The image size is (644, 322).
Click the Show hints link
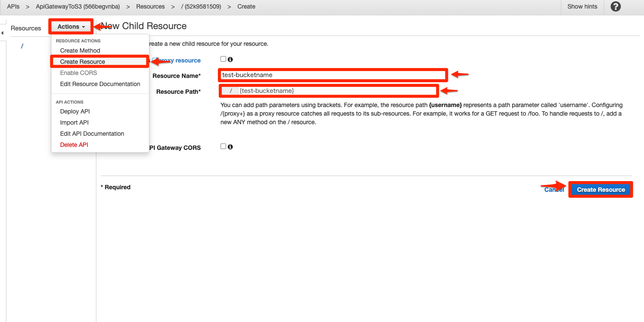(582, 6)
